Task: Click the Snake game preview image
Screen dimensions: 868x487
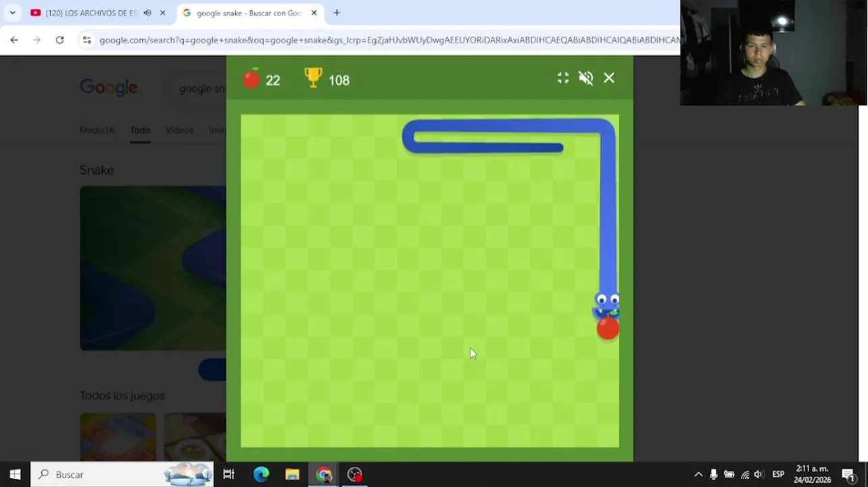Action: coord(153,268)
